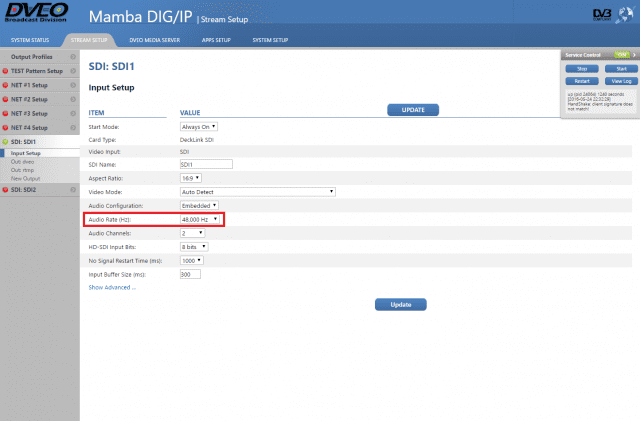
Task: Open the Start Mode dropdown
Action: 199,127
